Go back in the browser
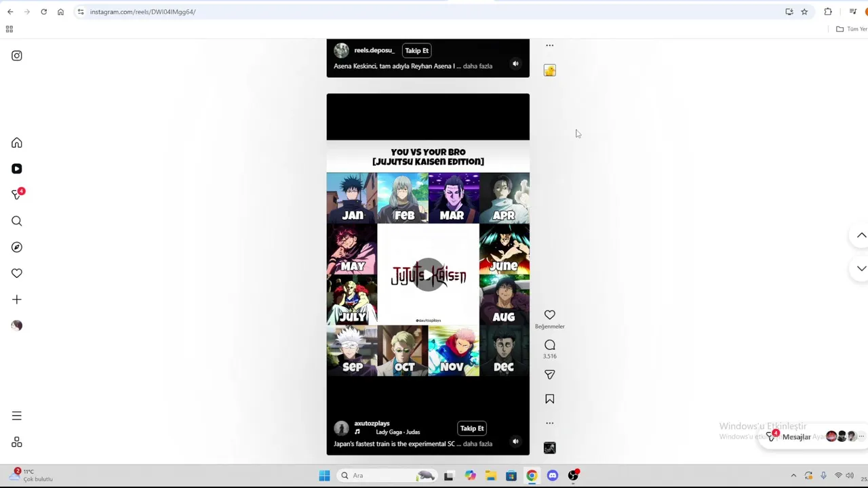Screen dimensions: 868x488 click(10, 12)
